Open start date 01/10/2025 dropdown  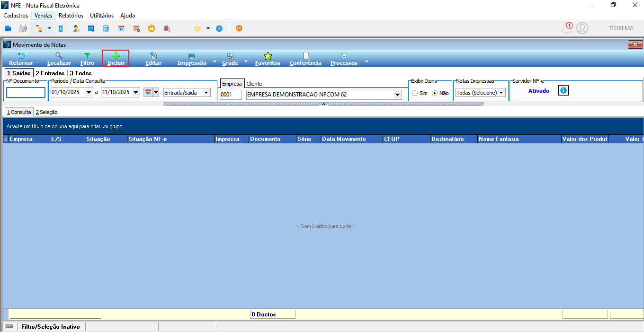[89, 93]
